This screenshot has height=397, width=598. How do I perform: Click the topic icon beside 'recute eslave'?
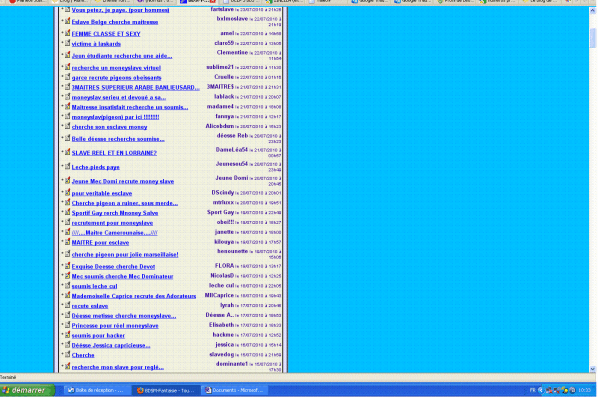click(x=68, y=305)
